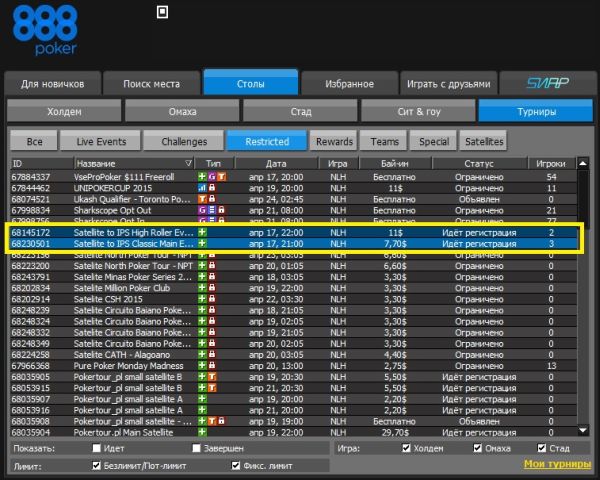The image size is (600, 480).
Task: Click the green plus icon in Satelite CATH - Alagoano row
Action: coord(202,354)
